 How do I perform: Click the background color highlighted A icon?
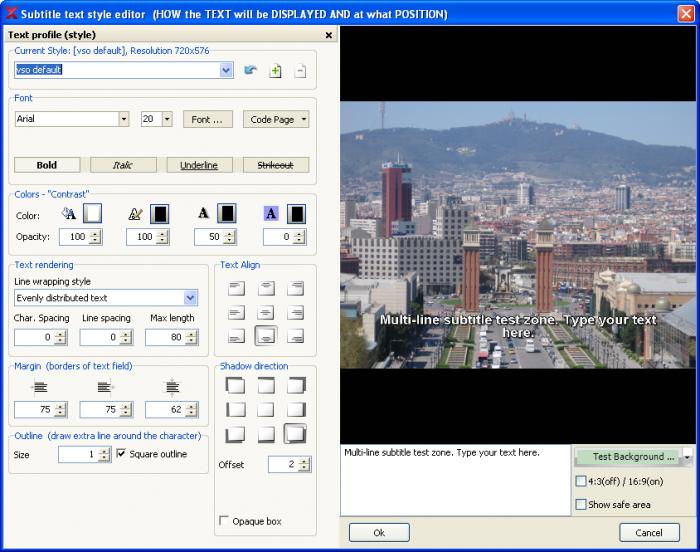click(x=271, y=213)
